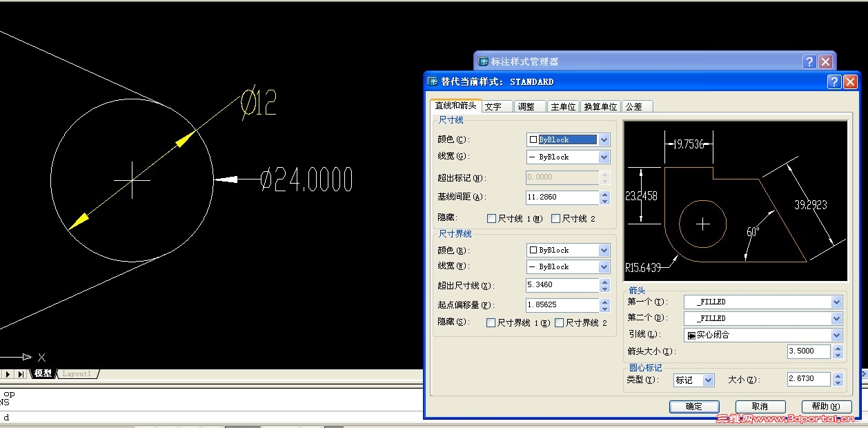This screenshot has height=428, width=868.
Task: Check the 尺寸线 1 hide checkbox
Action: click(x=491, y=218)
